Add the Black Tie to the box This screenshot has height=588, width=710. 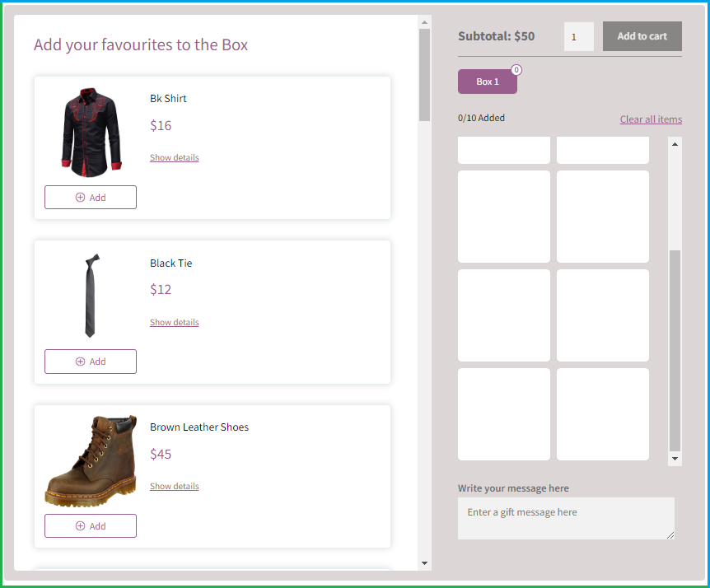pyautogui.click(x=91, y=362)
